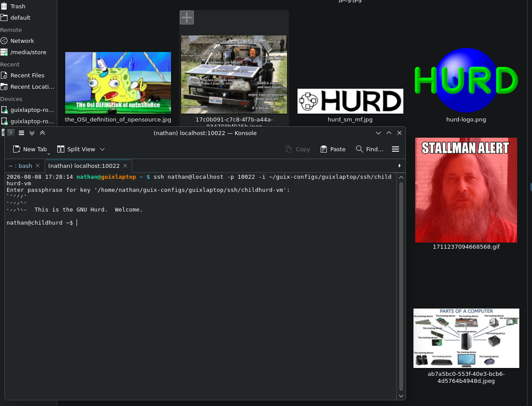Viewport: 532px width, 406px height.
Task: Click file name hurd-logo.png
Action: tap(466, 119)
